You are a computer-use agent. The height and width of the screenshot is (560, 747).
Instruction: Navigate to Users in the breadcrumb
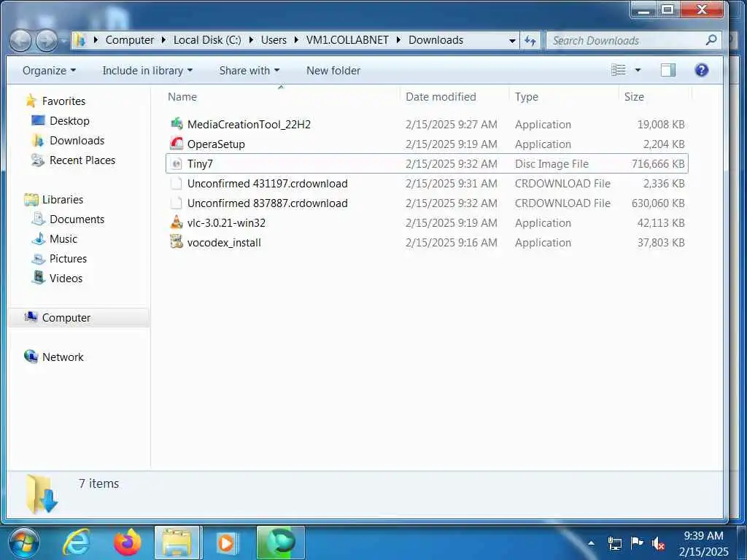coord(274,40)
